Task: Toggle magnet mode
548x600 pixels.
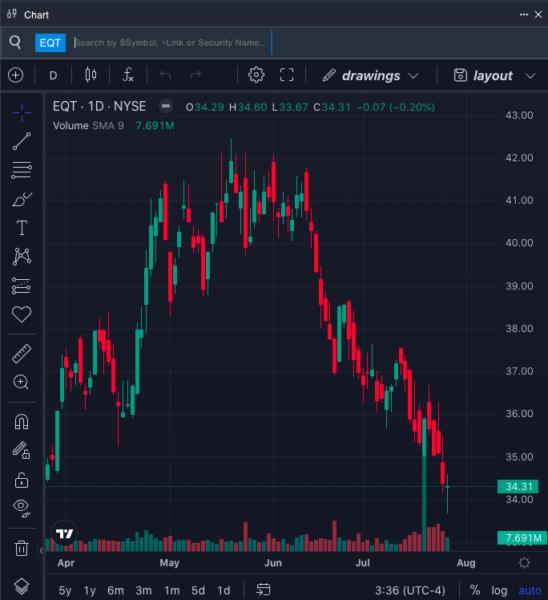Action: [x=21, y=422]
